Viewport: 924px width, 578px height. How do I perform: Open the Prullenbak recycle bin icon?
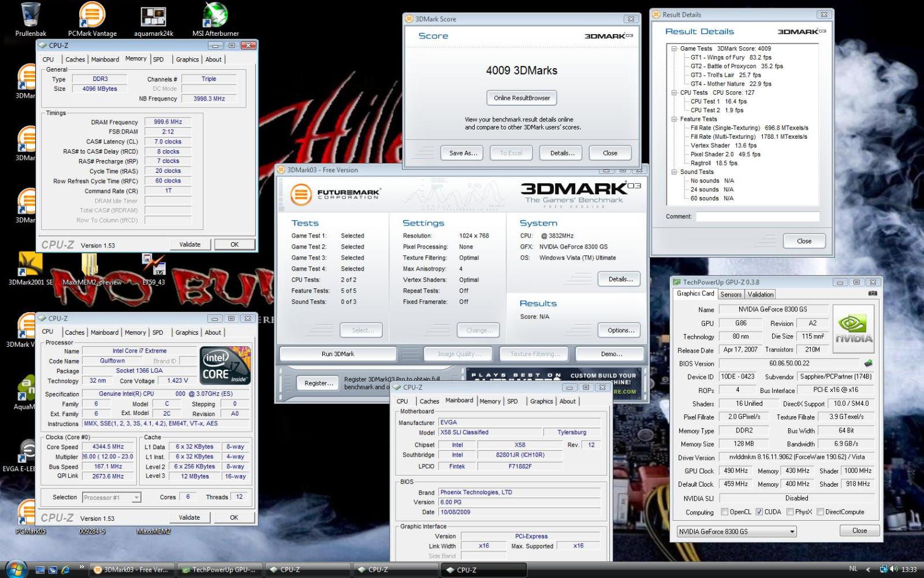(31, 17)
